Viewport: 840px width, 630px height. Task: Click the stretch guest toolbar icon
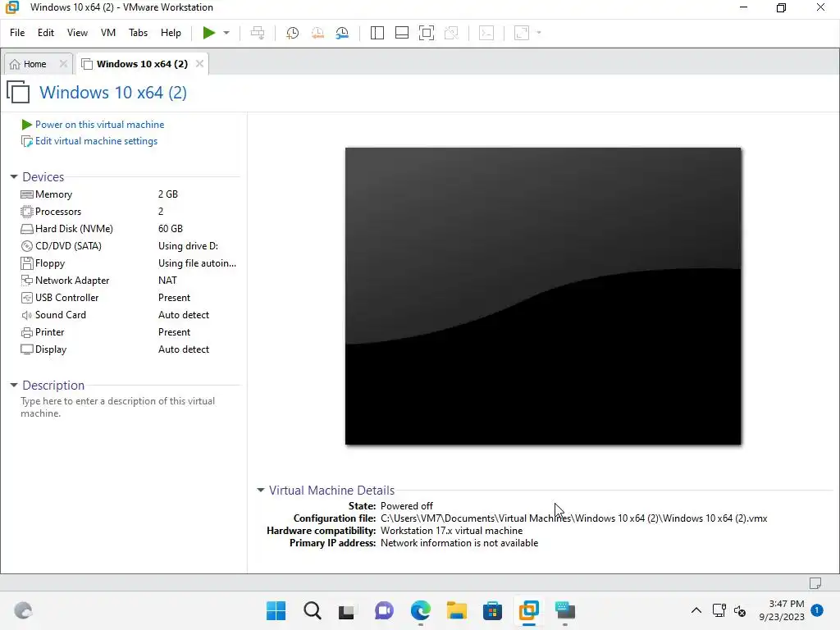tap(522, 33)
